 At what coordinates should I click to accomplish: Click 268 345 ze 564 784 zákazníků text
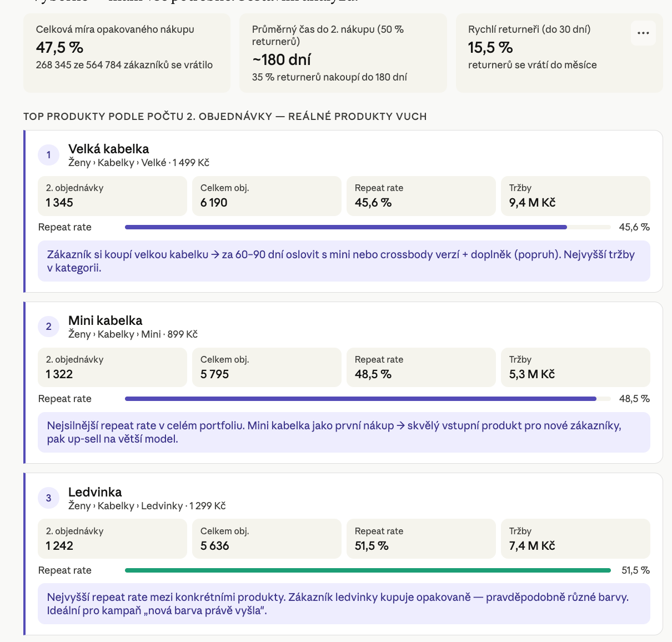(x=124, y=65)
